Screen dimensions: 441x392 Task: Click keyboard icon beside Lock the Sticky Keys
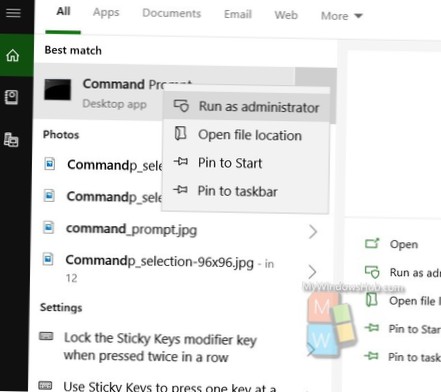46,336
